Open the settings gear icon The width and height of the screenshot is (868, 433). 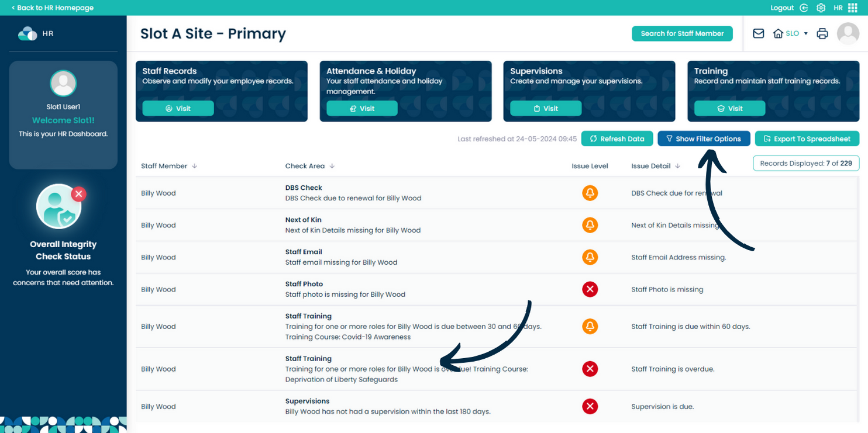pyautogui.click(x=821, y=8)
